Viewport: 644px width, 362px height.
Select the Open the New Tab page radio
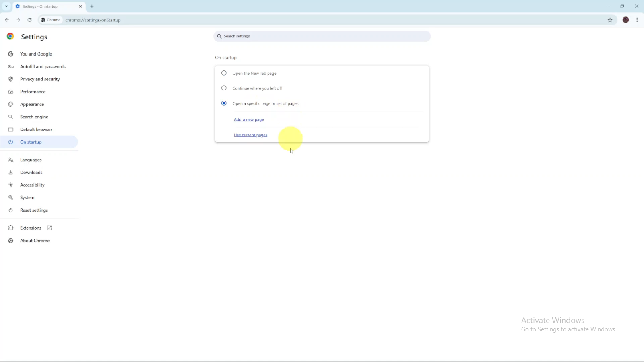coord(224,73)
